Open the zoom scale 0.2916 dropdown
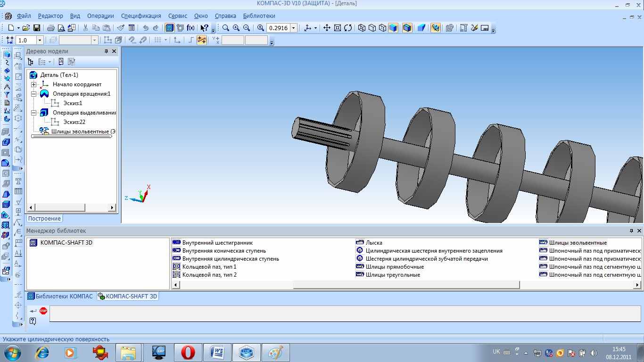Screen dimensions: 644x362 [x=293, y=28]
